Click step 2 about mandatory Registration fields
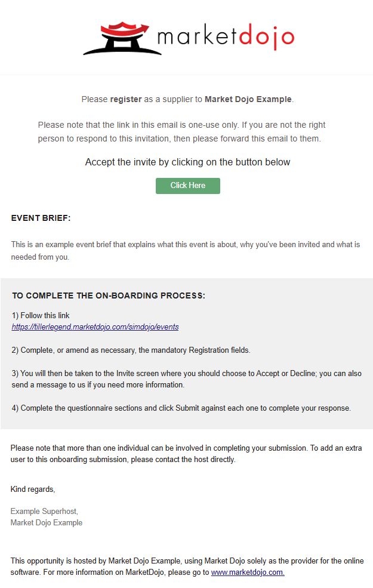Image resolution: width=373 pixels, height=588 pixels. point(131,350)
